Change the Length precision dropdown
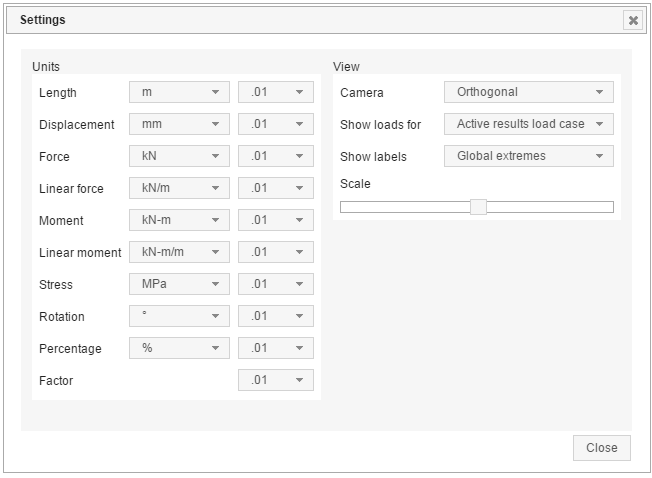Screen dimensions: 652x478 (x=276, y=92)
